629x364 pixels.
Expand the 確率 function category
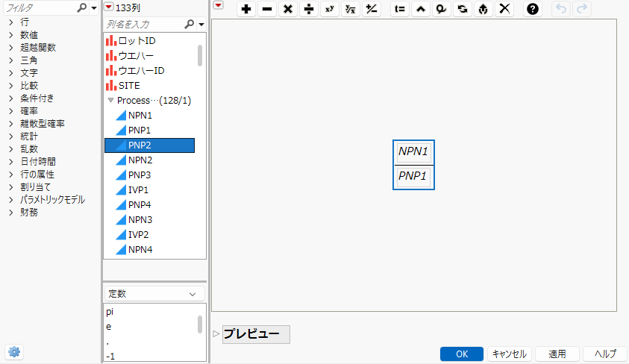pos(11,111)
